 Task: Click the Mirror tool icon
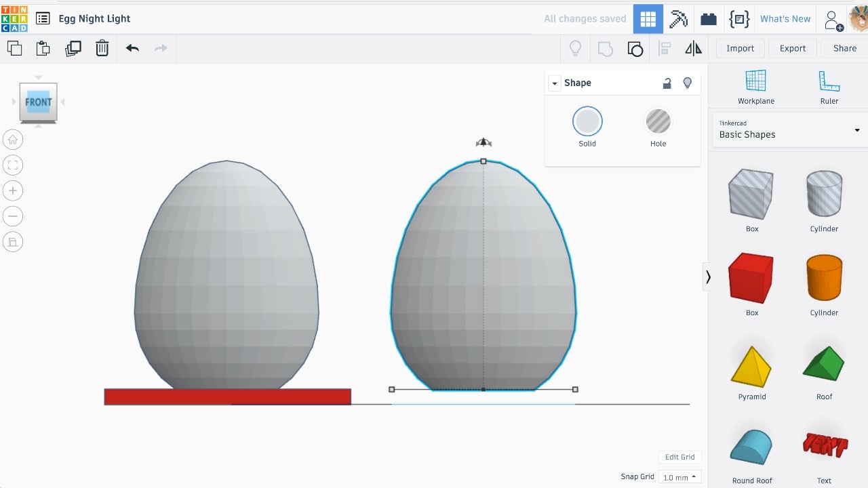pos(693,48)
